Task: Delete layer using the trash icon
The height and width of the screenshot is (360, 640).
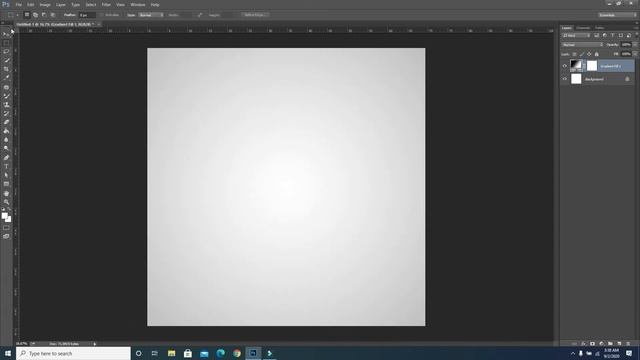Action: (x=628, y=344)
